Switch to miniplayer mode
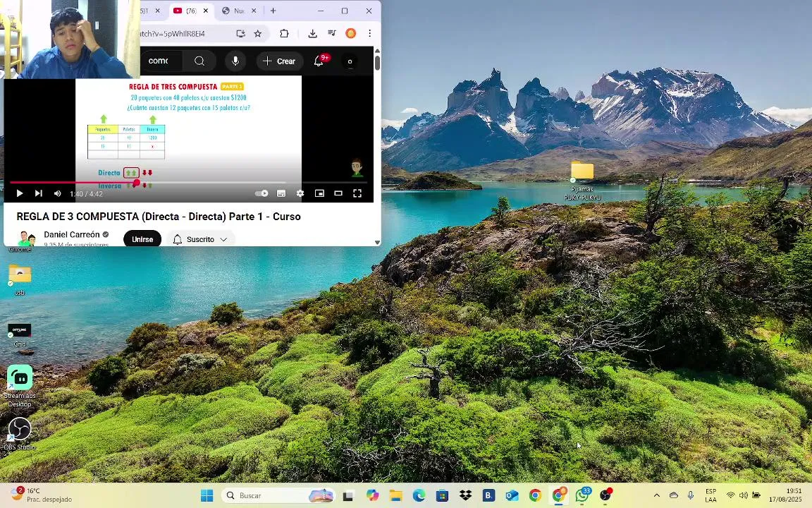This screenshot has width=812, height=508. pyautogui.click(x=319, y=193)
